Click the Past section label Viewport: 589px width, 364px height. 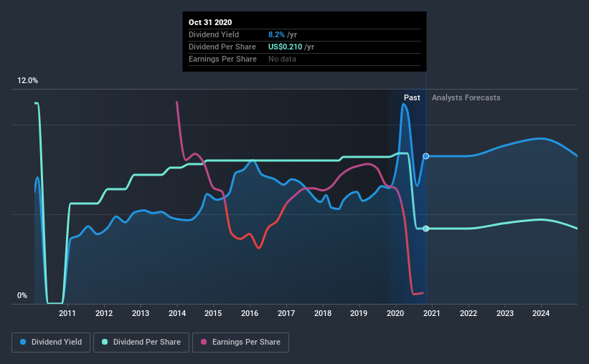412,97
